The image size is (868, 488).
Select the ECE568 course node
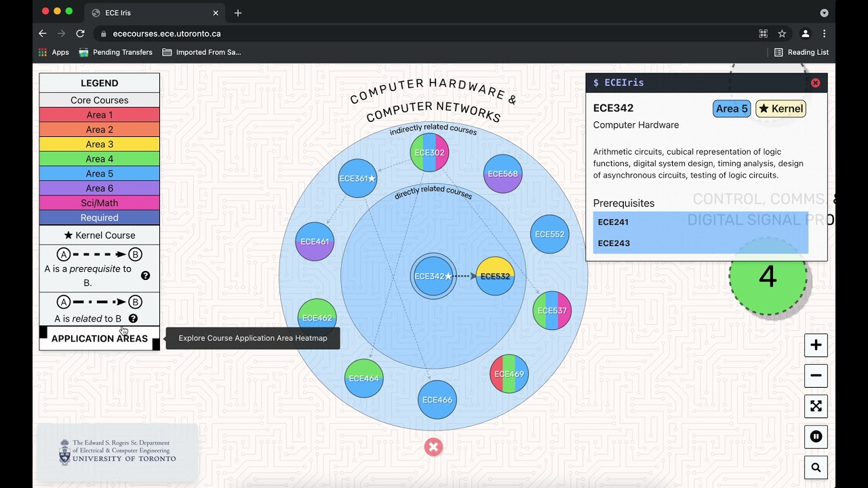(502, 174)
